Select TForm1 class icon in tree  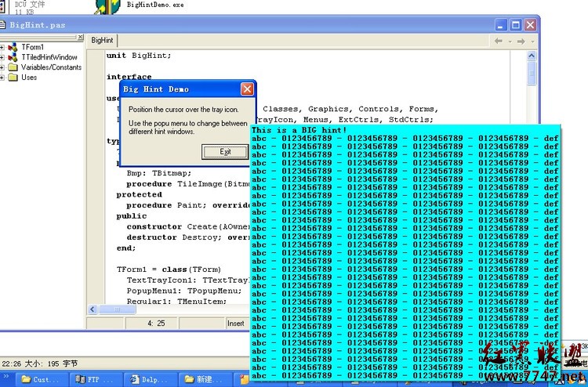13,47
